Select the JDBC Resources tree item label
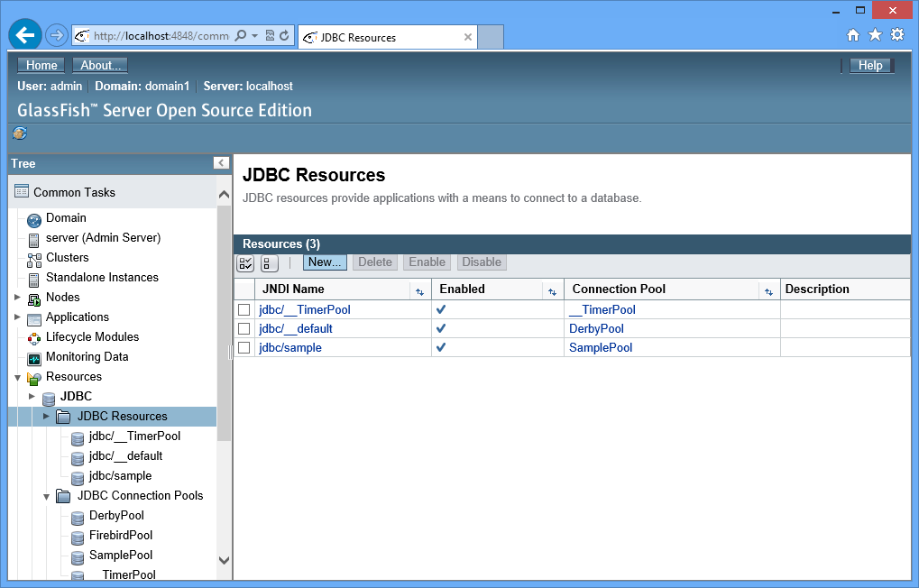The width and height of the screenshot is (919, 588). point(122,417)
